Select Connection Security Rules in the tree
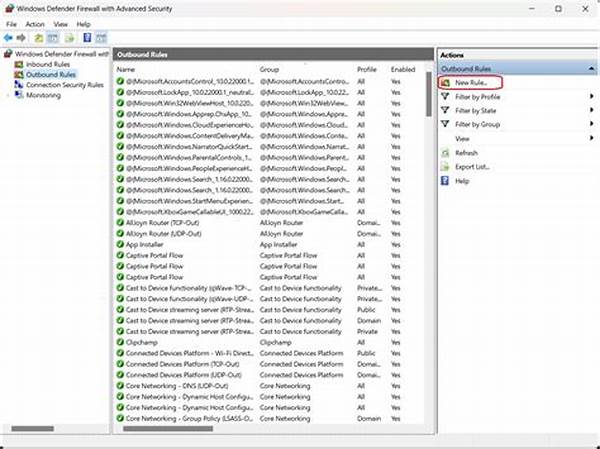 click(65, 85)
